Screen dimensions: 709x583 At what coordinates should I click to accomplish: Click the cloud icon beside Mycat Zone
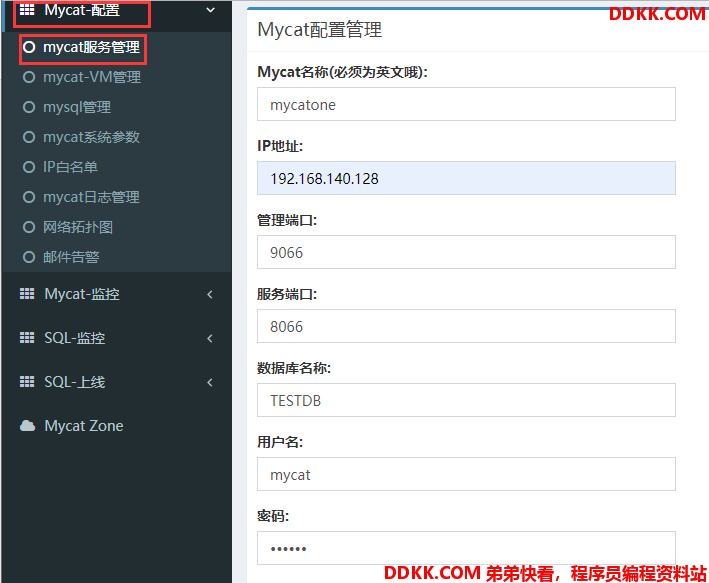pos(27,426)
